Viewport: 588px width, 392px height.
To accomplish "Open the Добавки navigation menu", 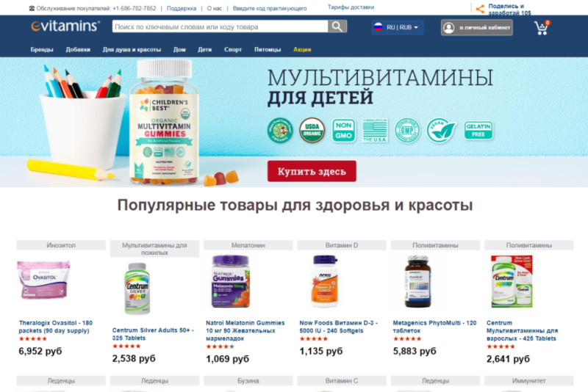I will coord(78,49).
